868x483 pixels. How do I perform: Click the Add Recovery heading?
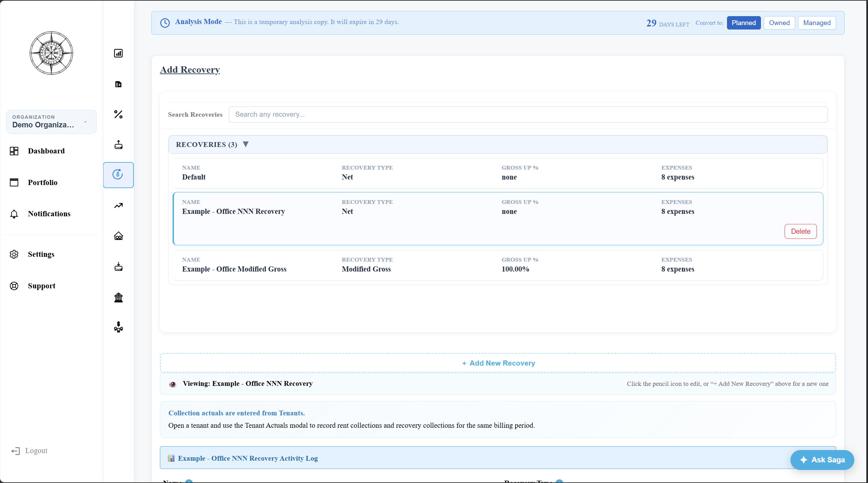pos(190,70)
